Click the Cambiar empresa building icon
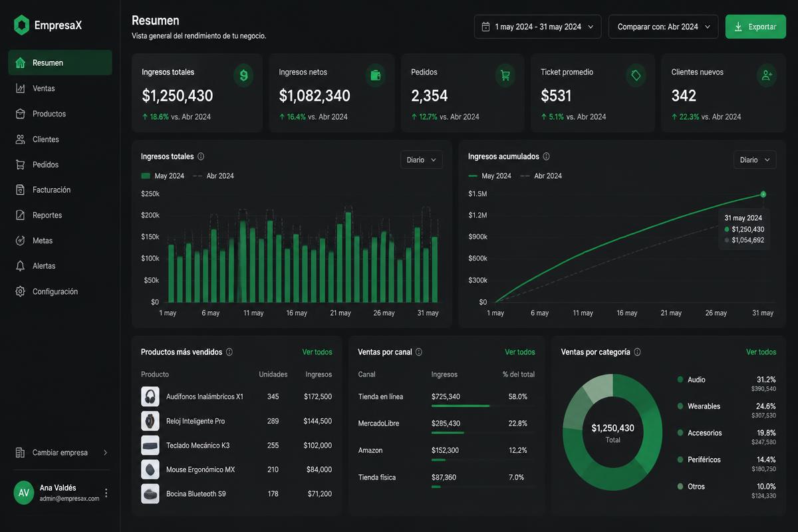 click(20, 453)
